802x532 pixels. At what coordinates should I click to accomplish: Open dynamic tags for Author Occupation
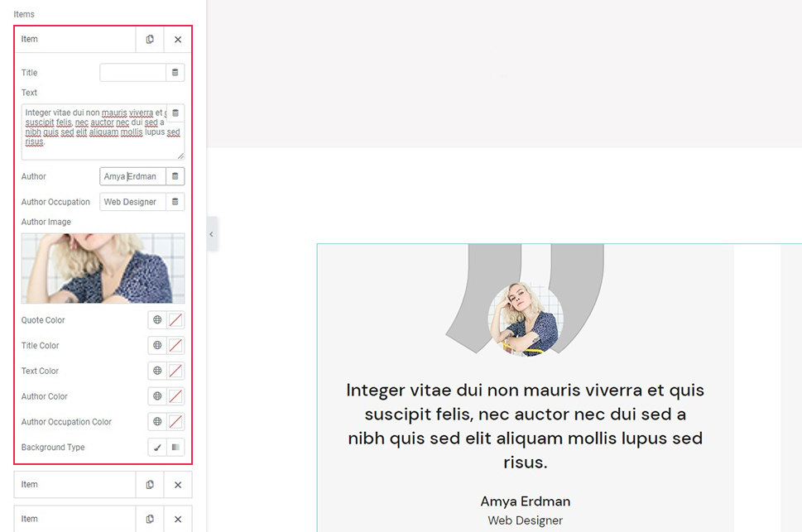(x=175, y=202)
